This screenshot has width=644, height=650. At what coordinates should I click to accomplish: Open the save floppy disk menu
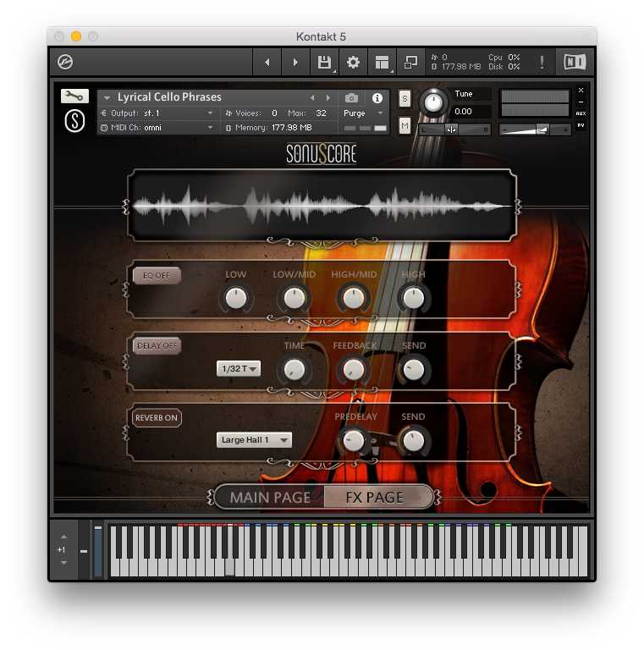click(324, 62)
